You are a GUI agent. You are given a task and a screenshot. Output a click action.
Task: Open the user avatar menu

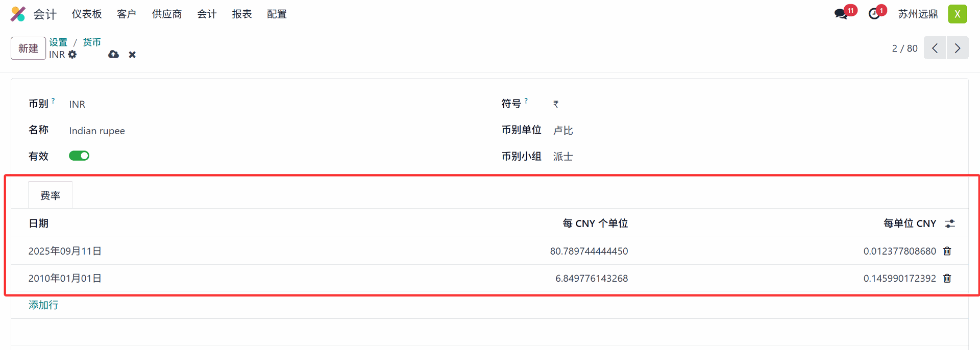(957, 14)
